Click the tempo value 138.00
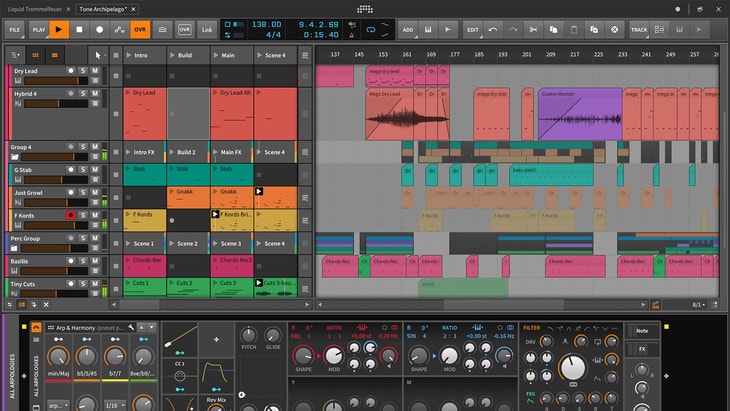 click(266, 24)
